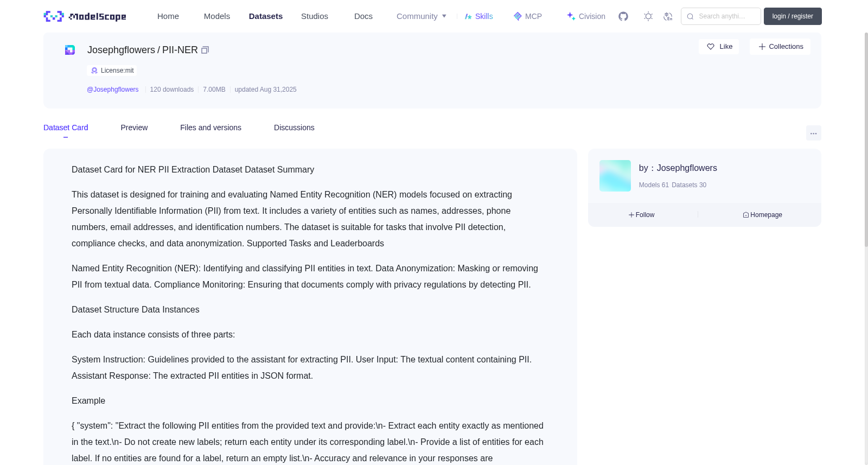
Task: Open the Docs menu item
Action: click(x=363, y=16)
